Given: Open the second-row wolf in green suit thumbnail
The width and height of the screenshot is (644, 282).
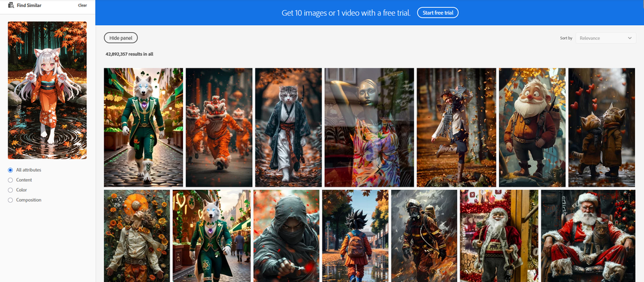Looking at the screenshot, I should coord(211,236).
